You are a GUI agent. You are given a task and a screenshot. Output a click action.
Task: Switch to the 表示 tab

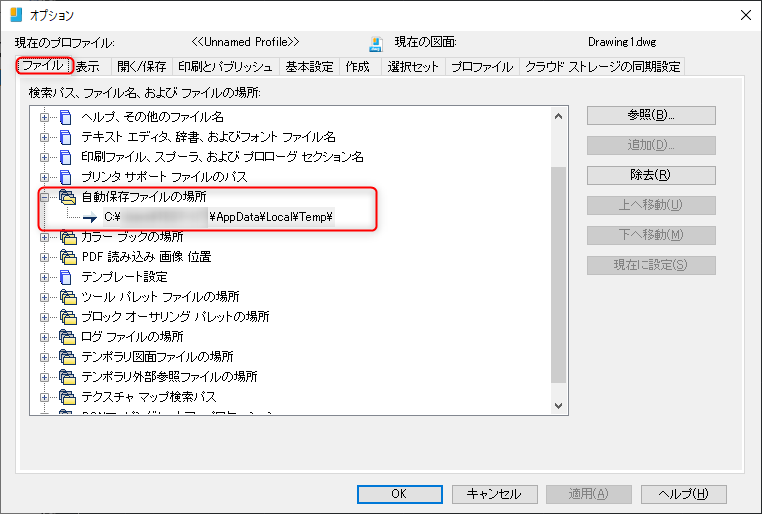pos(88,67)
